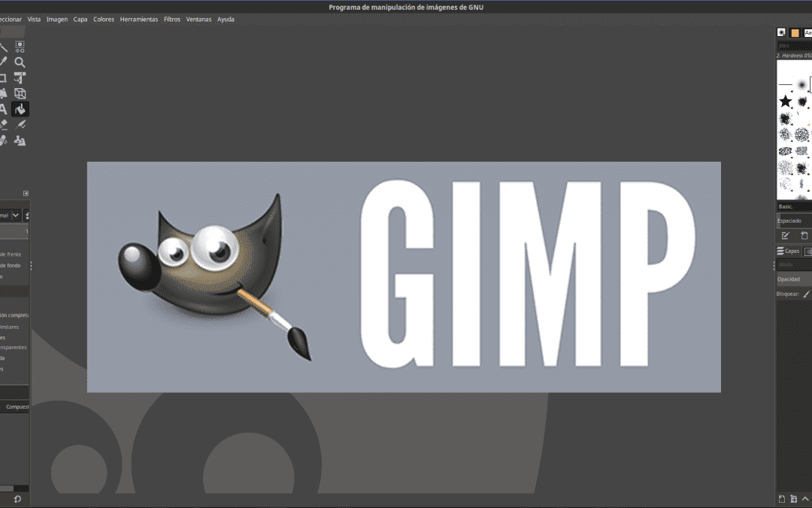The height and width of the screenshot is (508, 812).
Task: Open the Ventanas menu
Action: click(198, 19)
